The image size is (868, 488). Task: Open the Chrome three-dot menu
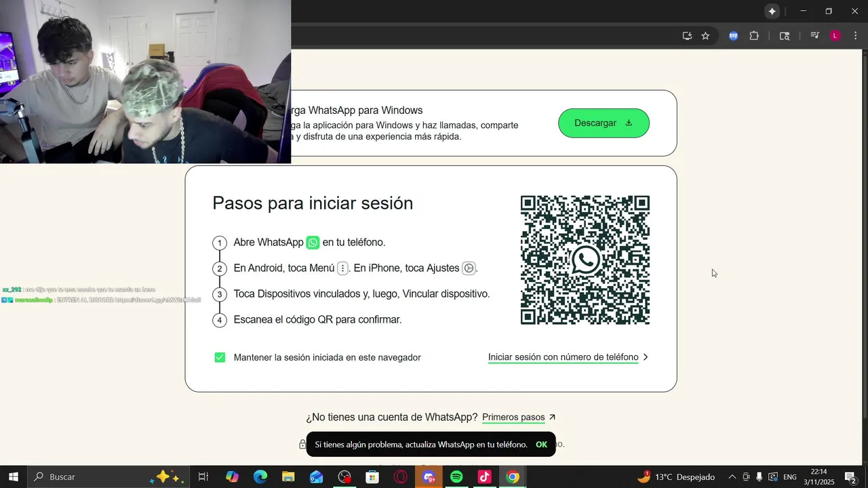coord(855,36)
